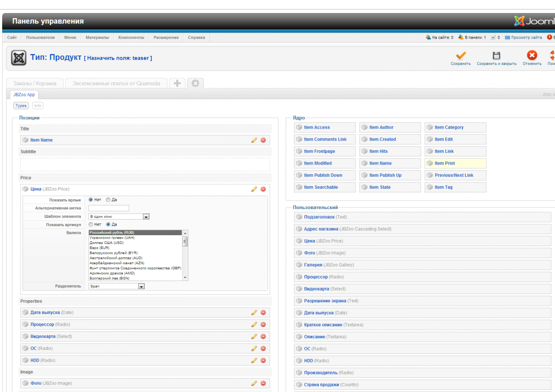Screen dimensions: 555x392
Task: Switch to the Заказы / Корзина tab
Action: 35,83
